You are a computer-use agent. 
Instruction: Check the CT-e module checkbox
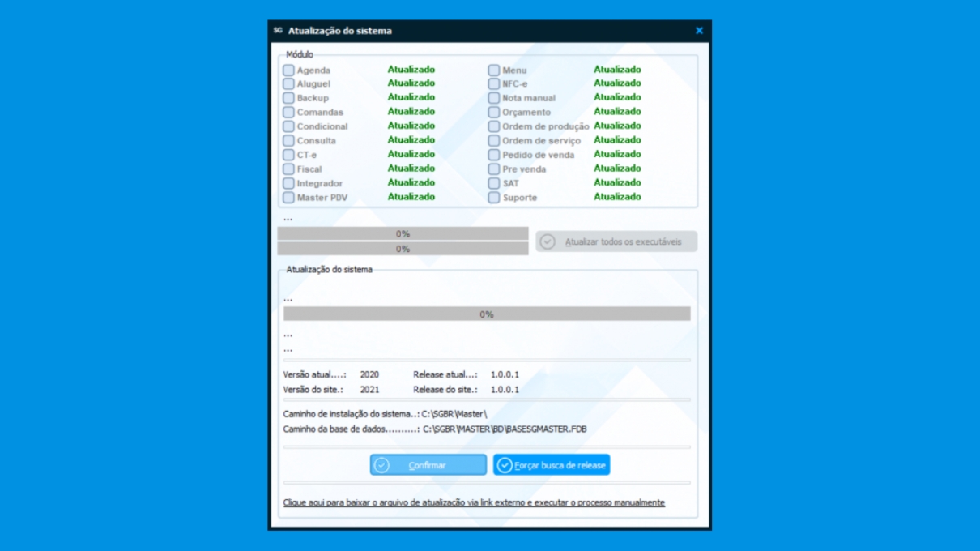(288, 155)
